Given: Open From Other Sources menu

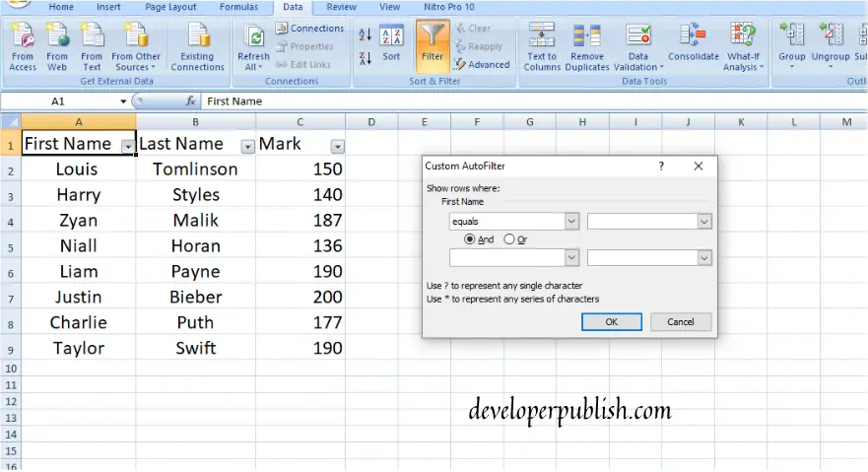Looking at the screenshot, I should [x=136, y=47].
